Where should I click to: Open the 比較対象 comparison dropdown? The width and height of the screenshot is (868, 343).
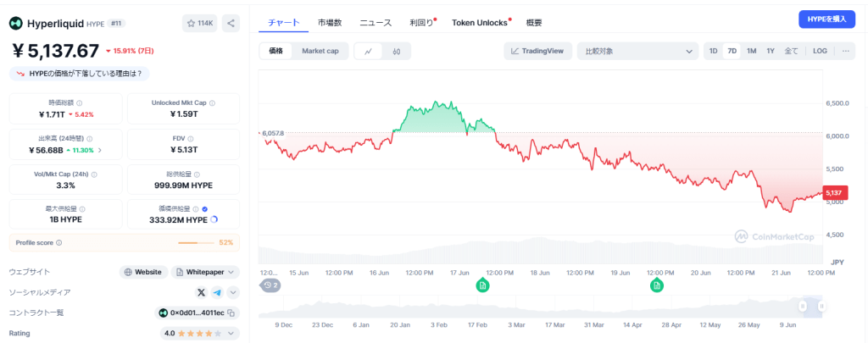(636, 51)
